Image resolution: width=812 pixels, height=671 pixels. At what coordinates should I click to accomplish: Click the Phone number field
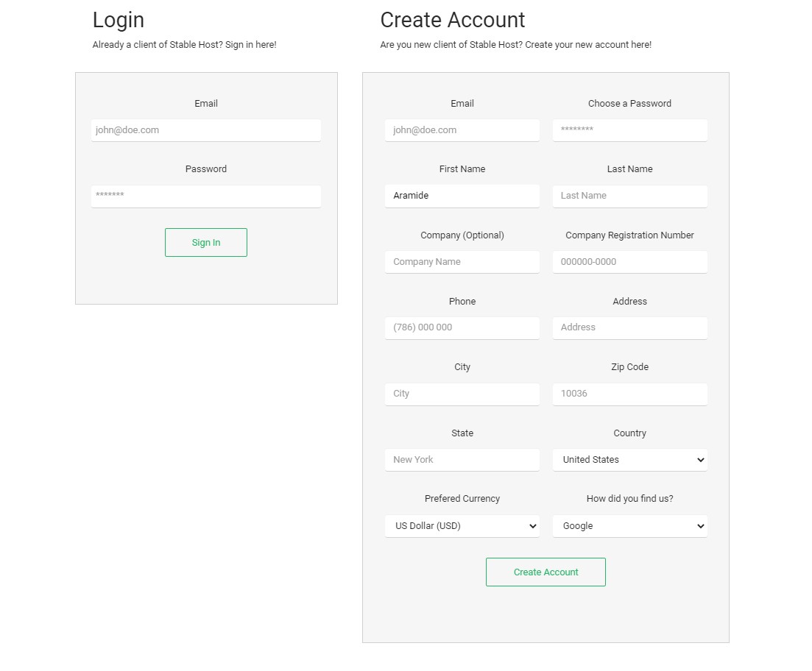[x=462, y=327]
